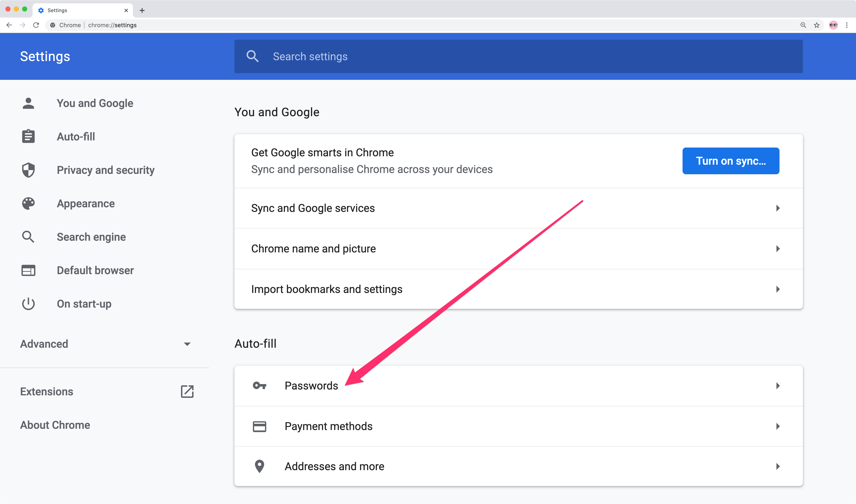Click the Auto-fill section heading
This screenshot has height=504, width=856.
point(255,343)
